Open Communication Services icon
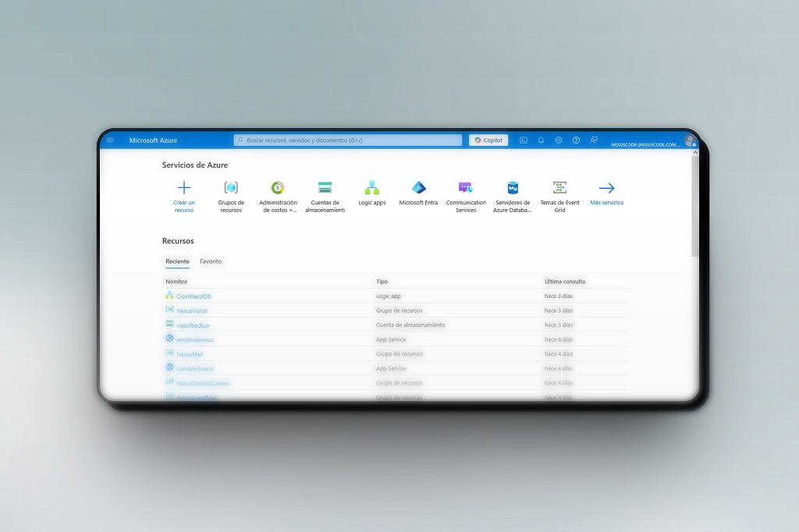 click(466, 188)
